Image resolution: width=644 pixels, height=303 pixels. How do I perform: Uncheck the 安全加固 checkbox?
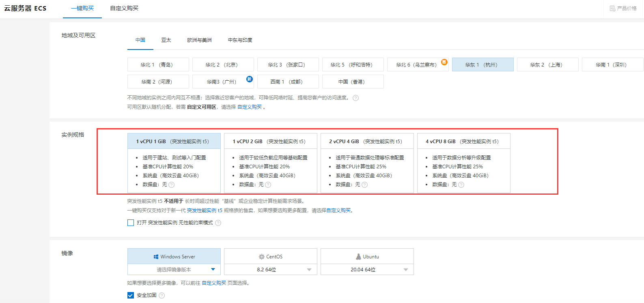pos(131,295)
